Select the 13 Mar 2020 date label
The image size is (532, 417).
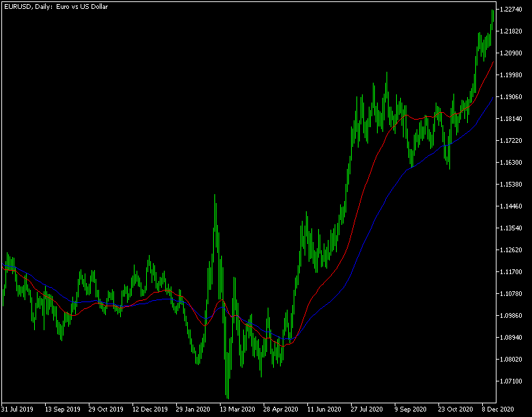click(x=238, y=410)
